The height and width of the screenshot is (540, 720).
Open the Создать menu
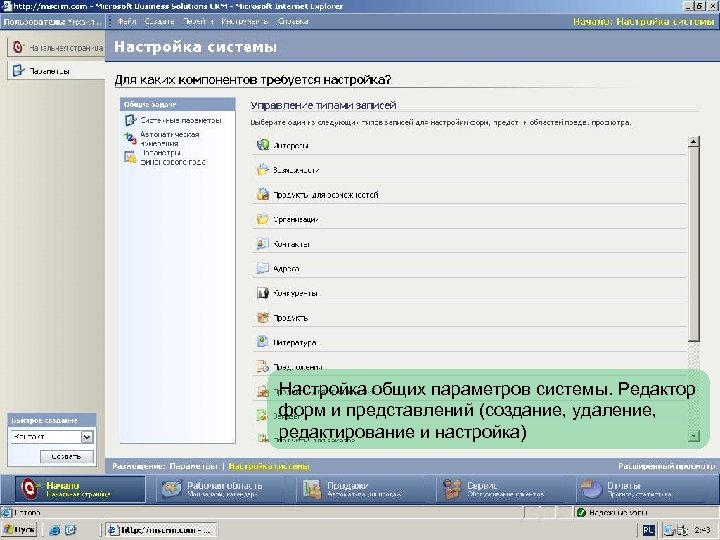[x=159, y=21]
